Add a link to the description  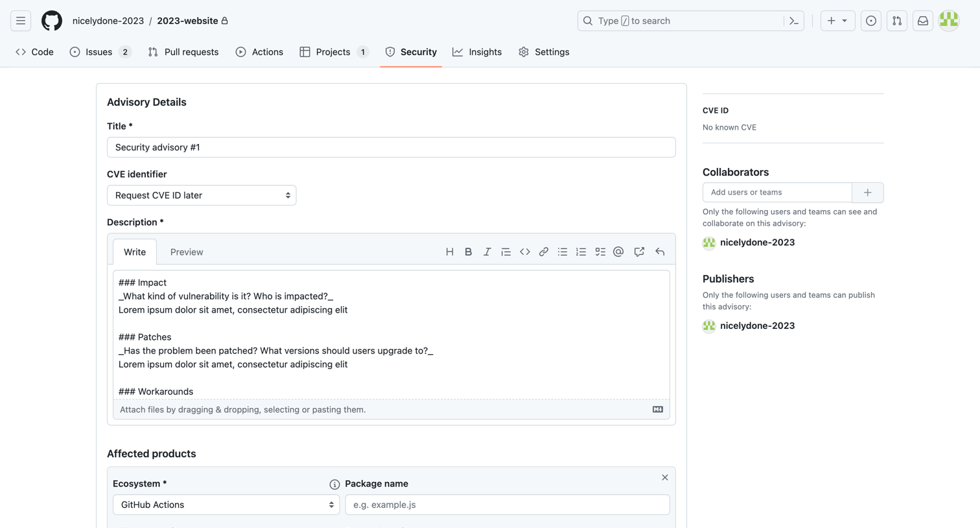[x=544, y=252]
